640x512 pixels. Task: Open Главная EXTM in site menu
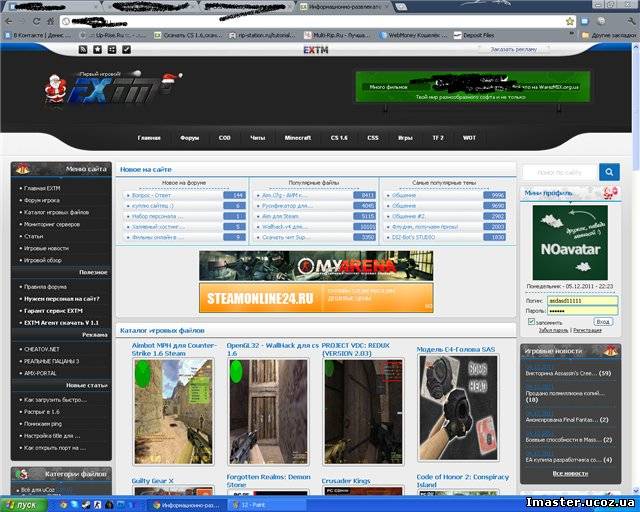click(42, 188)
